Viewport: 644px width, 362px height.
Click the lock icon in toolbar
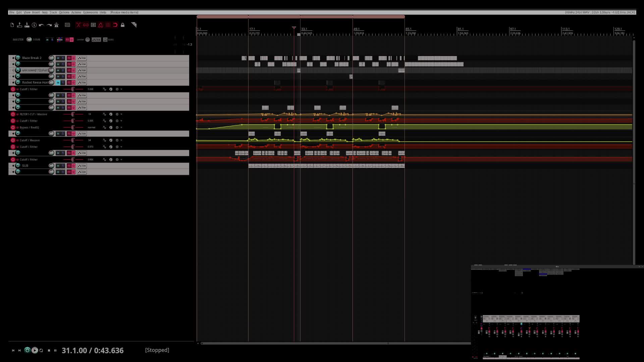pyautogui.click(x=123, y=25)
